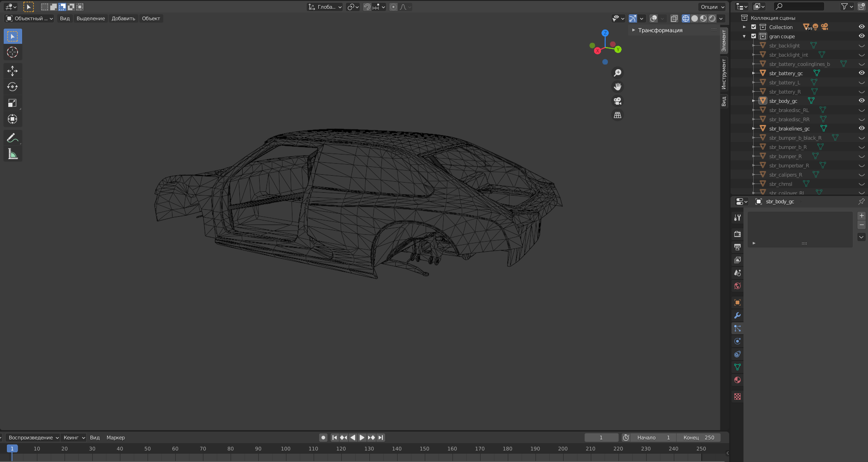Select the Select Box tool
Viewport: 868px width, 462px height.
click(12, 36)
